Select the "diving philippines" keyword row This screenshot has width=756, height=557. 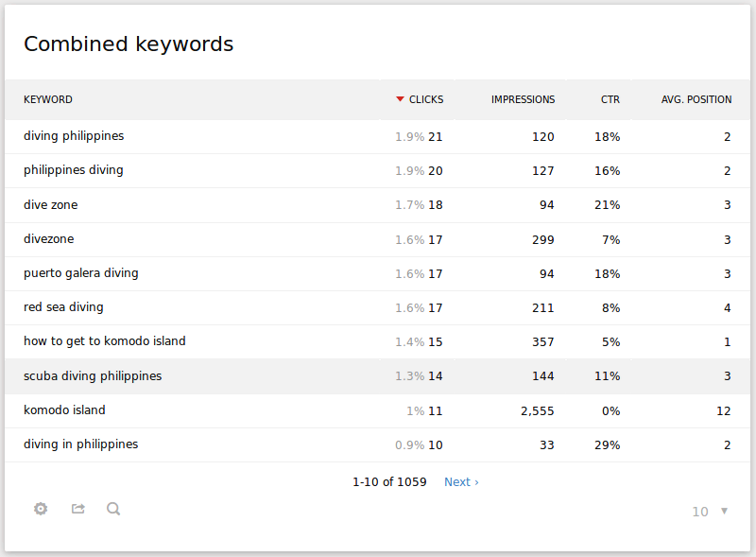[x=74, y=135]
